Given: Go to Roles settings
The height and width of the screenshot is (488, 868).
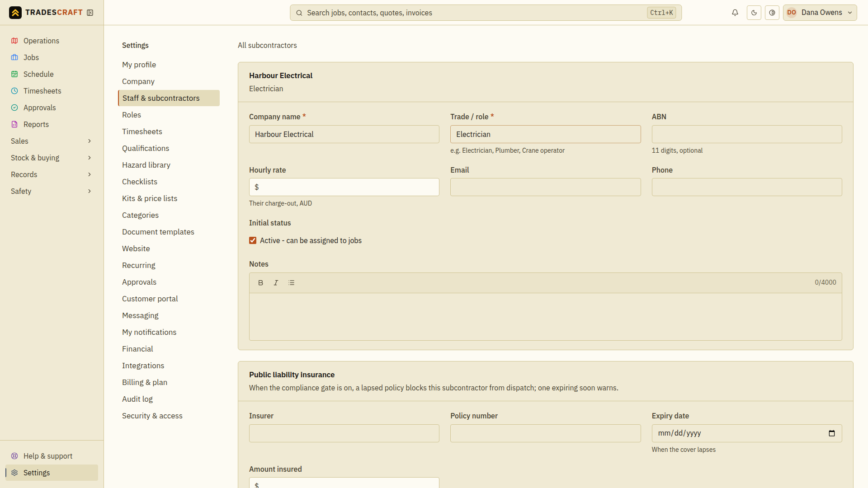Looking at the screenshot, I should [169, 115].
